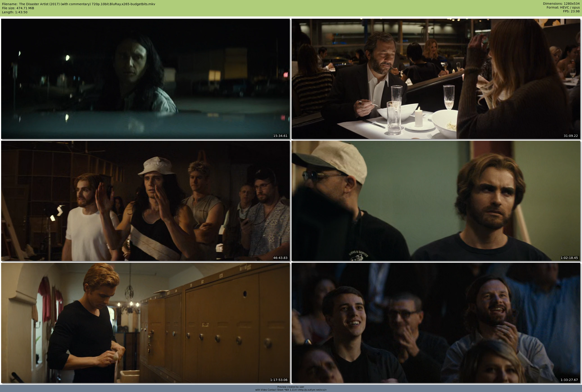Click the Preview created by user text

(290, 387)
